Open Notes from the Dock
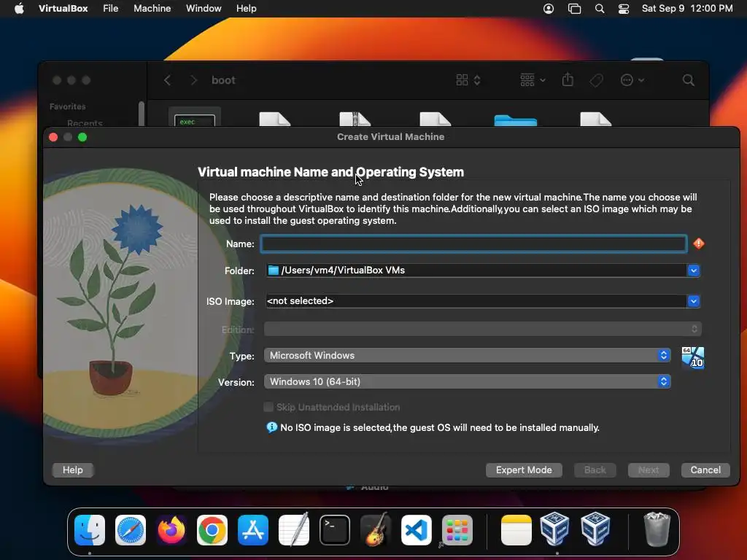This screenshot has height=560, width=747. click(x=516, y=530)
